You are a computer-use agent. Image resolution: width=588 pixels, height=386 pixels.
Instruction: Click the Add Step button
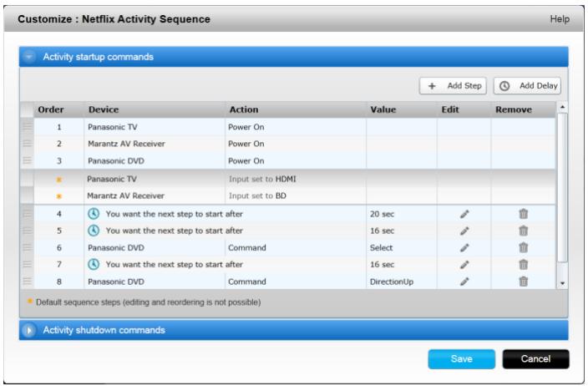click(453, 86)
